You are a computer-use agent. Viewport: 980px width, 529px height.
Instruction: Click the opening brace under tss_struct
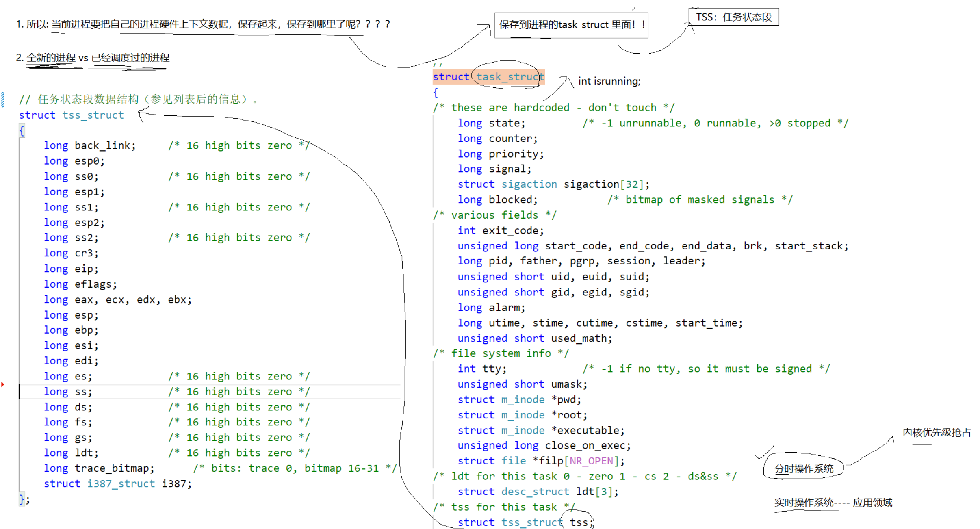click(22, 130)
